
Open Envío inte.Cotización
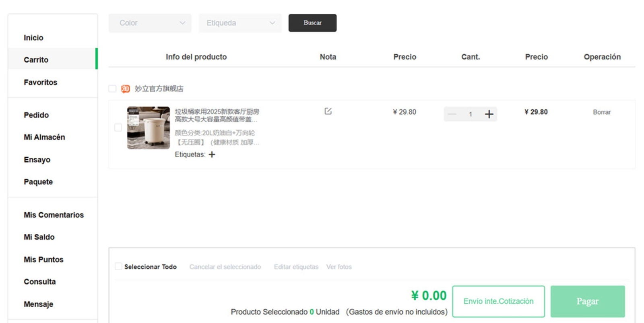pyautogui.click(x=499, y=300)
